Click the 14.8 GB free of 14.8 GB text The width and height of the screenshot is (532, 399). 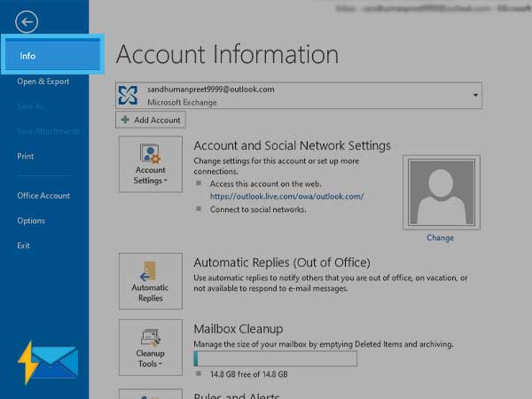[x=249, y=374]
